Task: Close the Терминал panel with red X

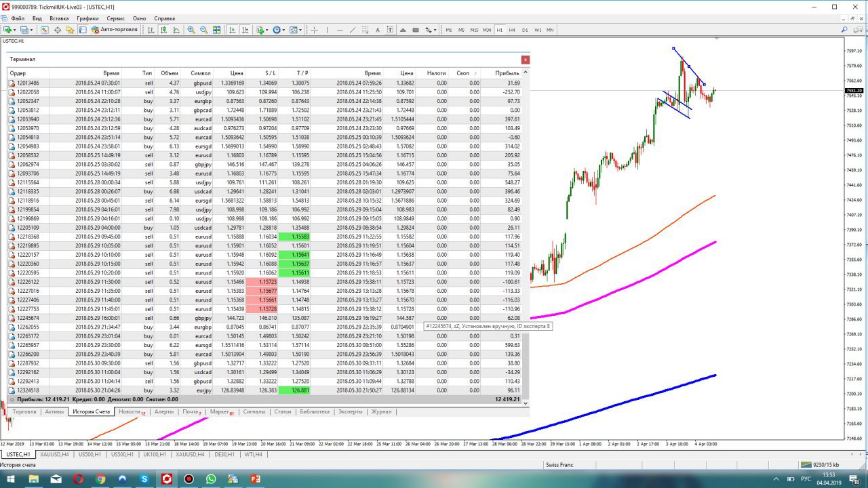Action: [x=525, y=60]
